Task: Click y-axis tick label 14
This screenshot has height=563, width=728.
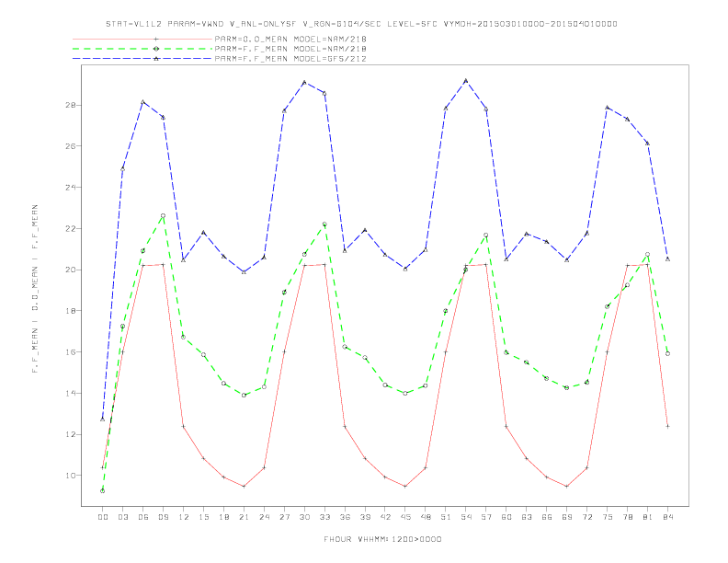Action: 71,393
